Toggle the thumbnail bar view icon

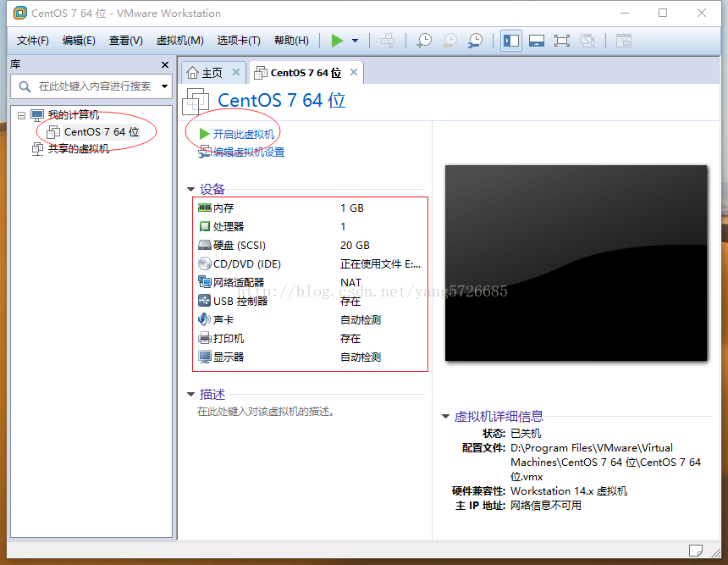[x=536, y=41]
